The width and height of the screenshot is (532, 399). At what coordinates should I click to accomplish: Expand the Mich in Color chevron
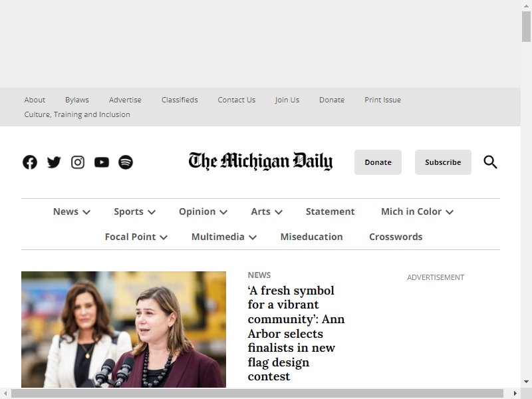(x=450, y=212)
